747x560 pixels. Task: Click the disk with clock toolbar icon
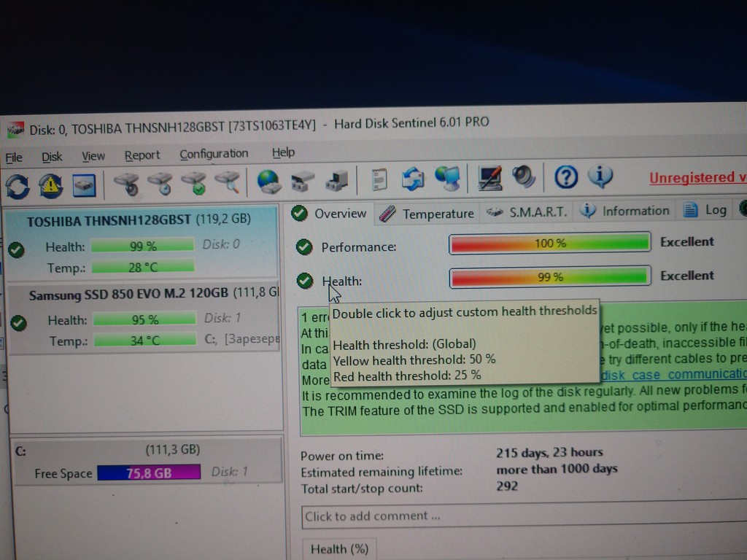coord(160,183)
